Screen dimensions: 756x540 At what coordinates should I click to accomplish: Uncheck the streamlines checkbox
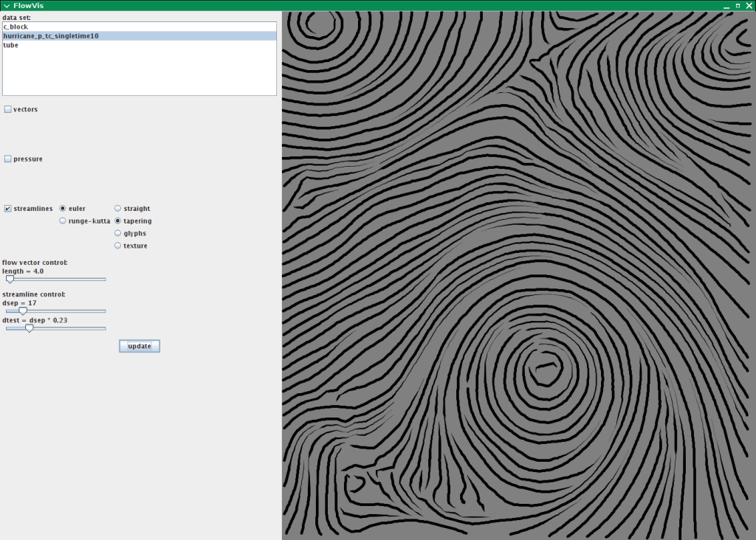8,209
